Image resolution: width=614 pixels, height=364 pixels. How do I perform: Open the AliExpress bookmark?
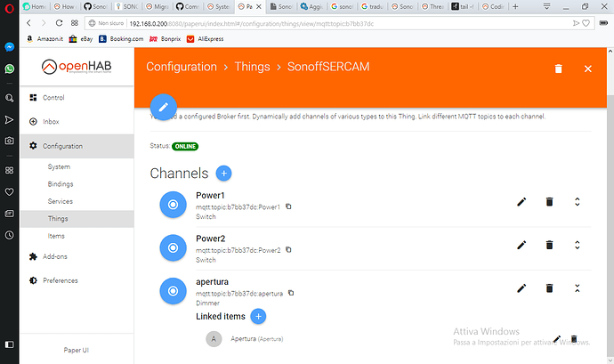[206, 39]
